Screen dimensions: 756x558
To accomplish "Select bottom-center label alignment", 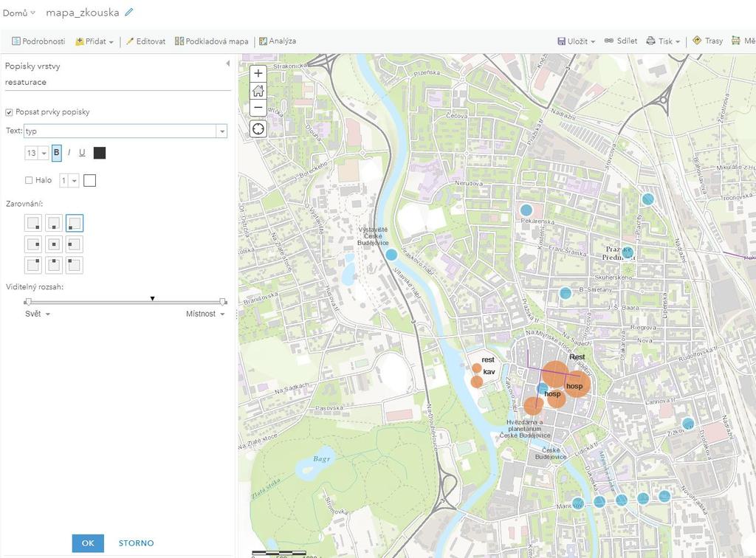I will click(54, 265).
